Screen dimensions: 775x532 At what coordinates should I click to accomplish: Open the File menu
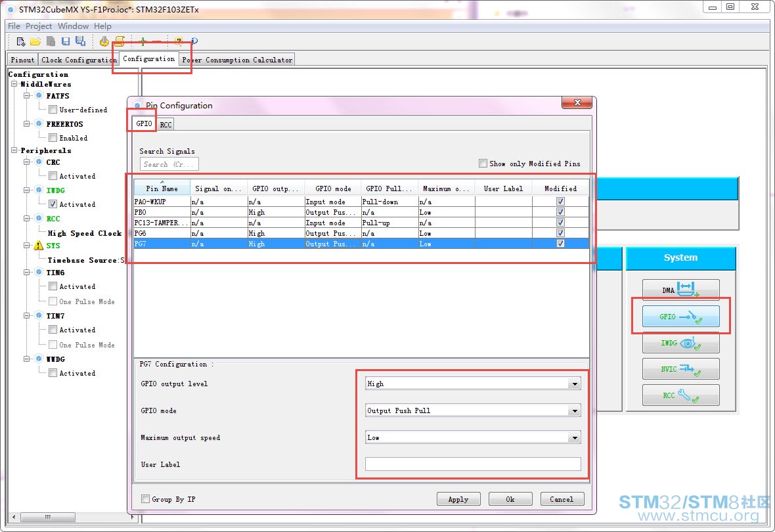click(14, 26)
